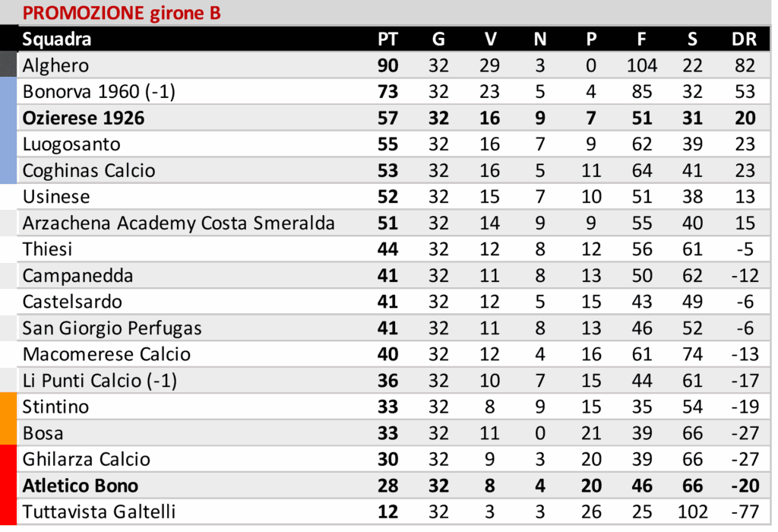Click Arzachena Academy Costa Smeralda team name
Screen dimensions: 778x532
pyautogui.click(x=179, y=223)
